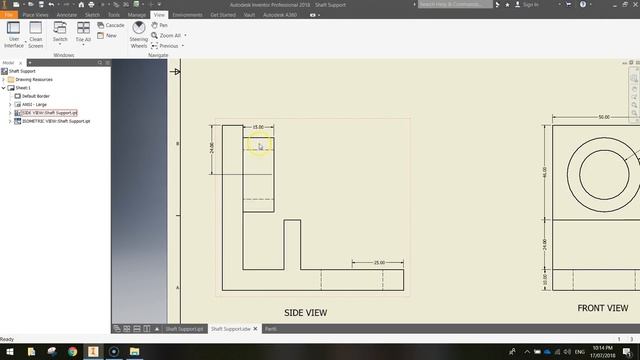Image resolution: width=640 pixels, height=360 pixels.
Task: Click the star favorites icon in title bar
Action: click(507, 4)
